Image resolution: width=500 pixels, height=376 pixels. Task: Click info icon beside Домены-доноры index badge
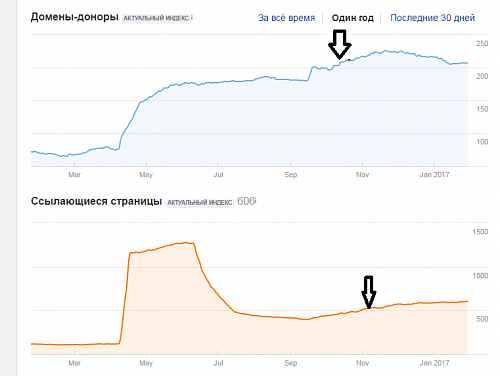(x=192, y=18)
